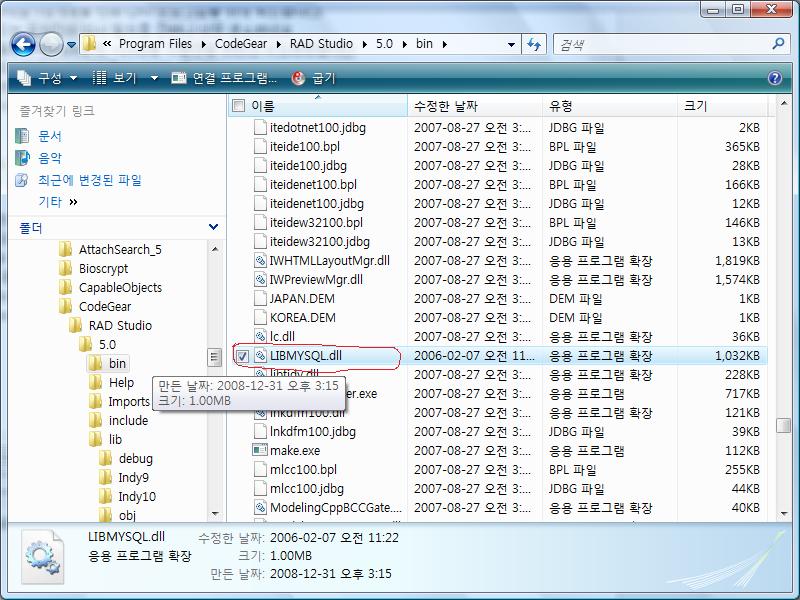Expand the address bar history dropdown
The width and height of the screenshot is (800, 600).
(x=511, y=44)
